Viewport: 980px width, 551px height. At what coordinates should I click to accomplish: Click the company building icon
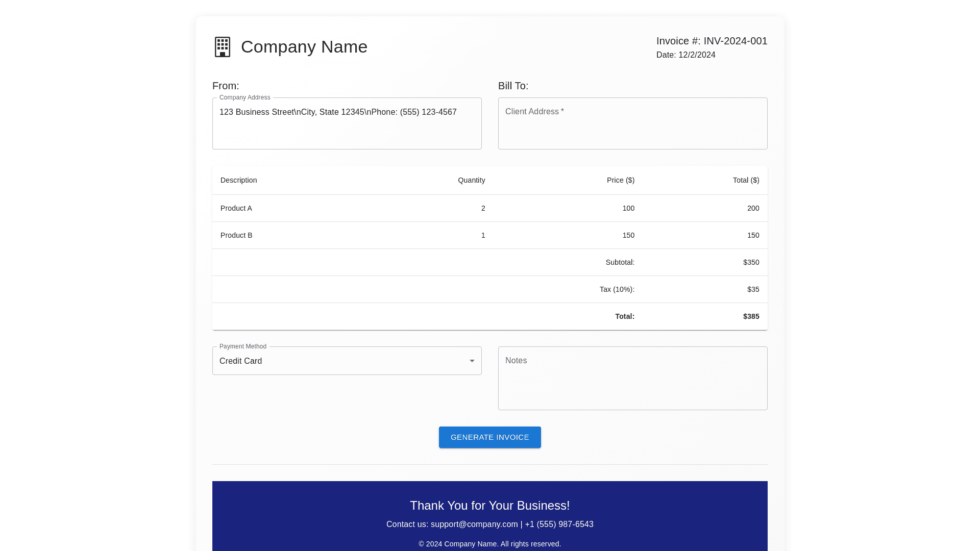click(x=223, y=47)
